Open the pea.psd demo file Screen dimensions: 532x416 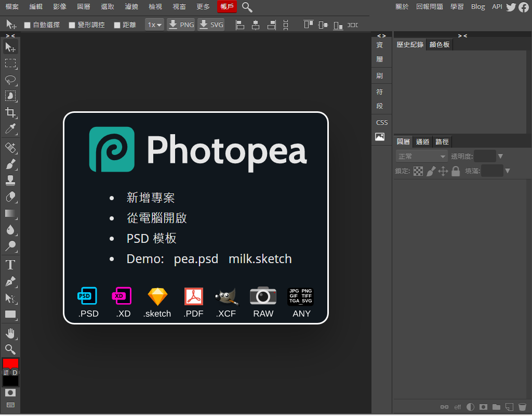point(196,259)
